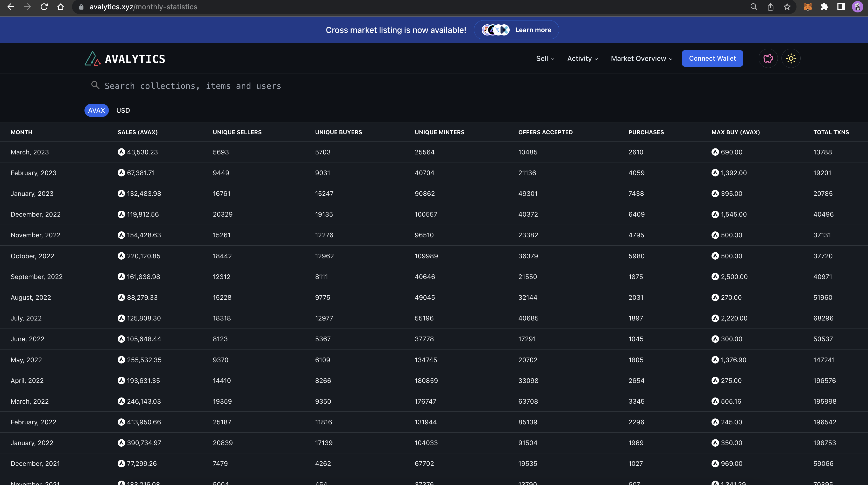Click the browser share icon
This screenshot has height=485, width=868.
(x=771, y=7)
